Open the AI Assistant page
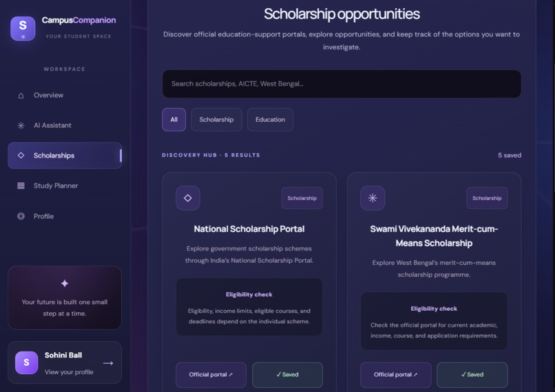Viewport: 555px width, 392px height. coord(65,125)
